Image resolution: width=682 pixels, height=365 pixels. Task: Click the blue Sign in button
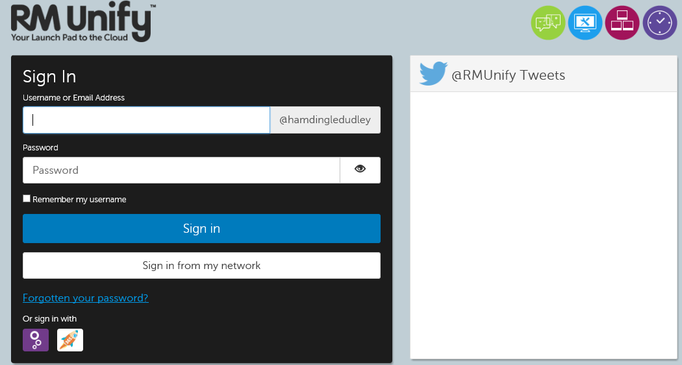201,228
